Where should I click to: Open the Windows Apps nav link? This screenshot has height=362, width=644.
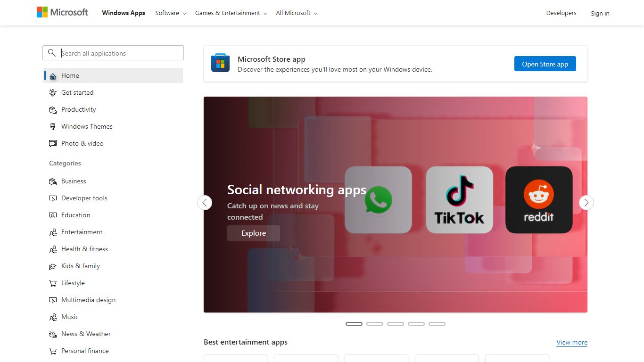coord(124,13)
